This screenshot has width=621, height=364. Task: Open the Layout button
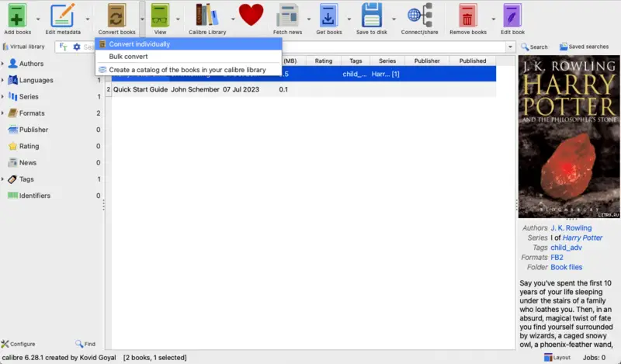pos(557,357)
